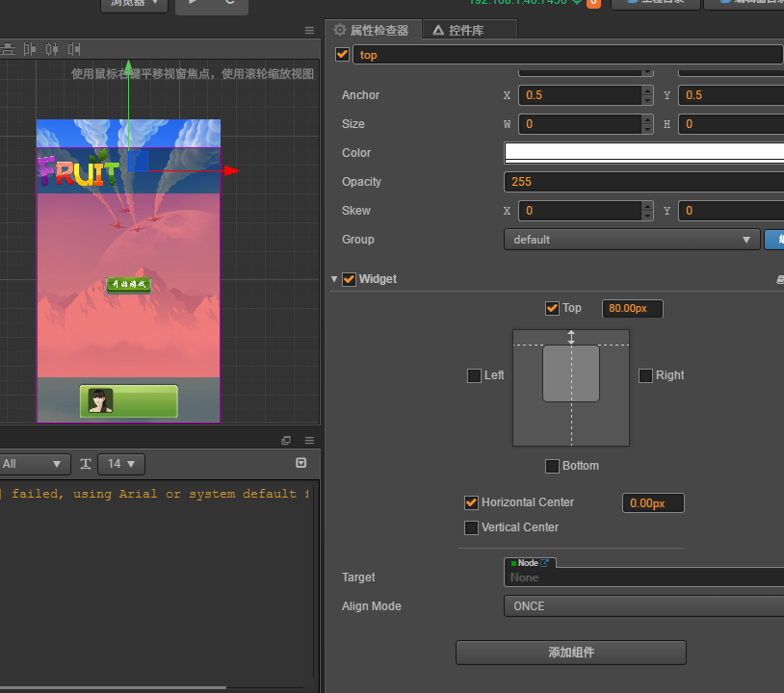Click the node name field containing top
Image resolution: width=784 pixels, height=693 pixels.
coord(567,55)
